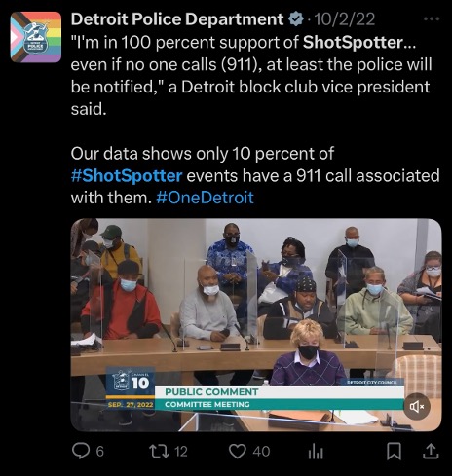Click the bold ShotSpotter text in quote
Image resolution: width=452 pixels, height=476 pixels.
(x=354, y=42)
